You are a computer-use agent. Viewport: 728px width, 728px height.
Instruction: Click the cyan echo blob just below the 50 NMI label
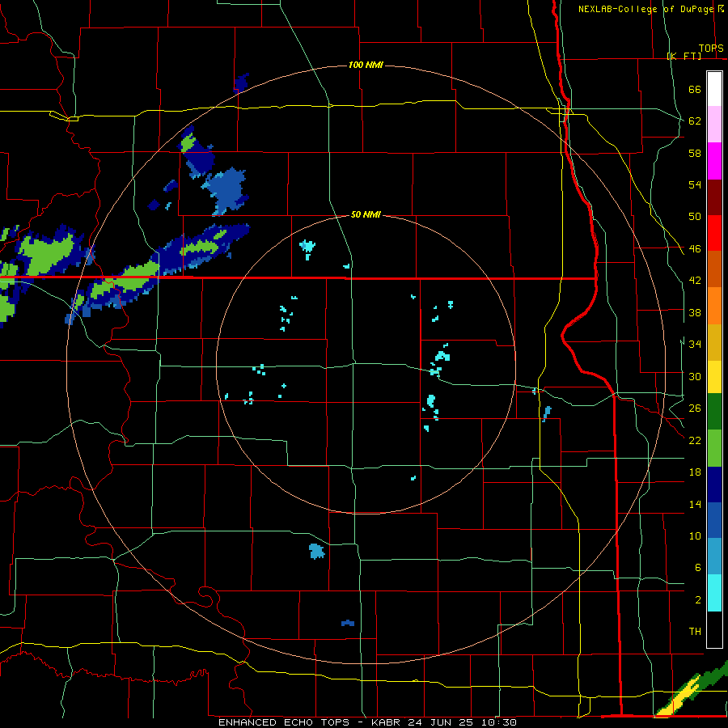point(307,248)
